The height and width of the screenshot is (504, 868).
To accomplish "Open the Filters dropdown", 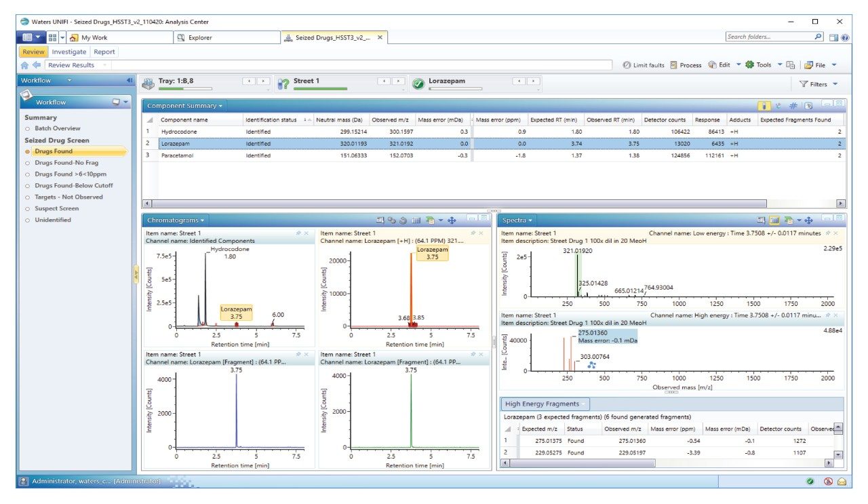I will (818, 84).
